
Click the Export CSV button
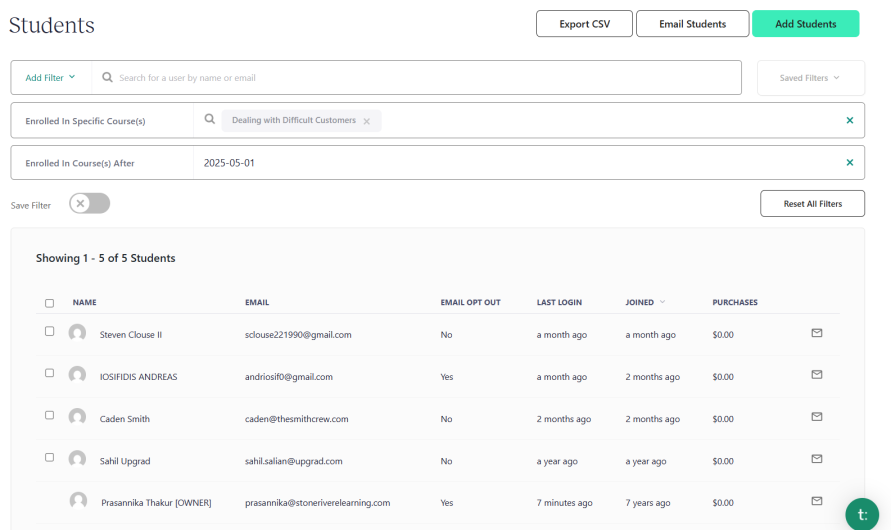[584, 24]
